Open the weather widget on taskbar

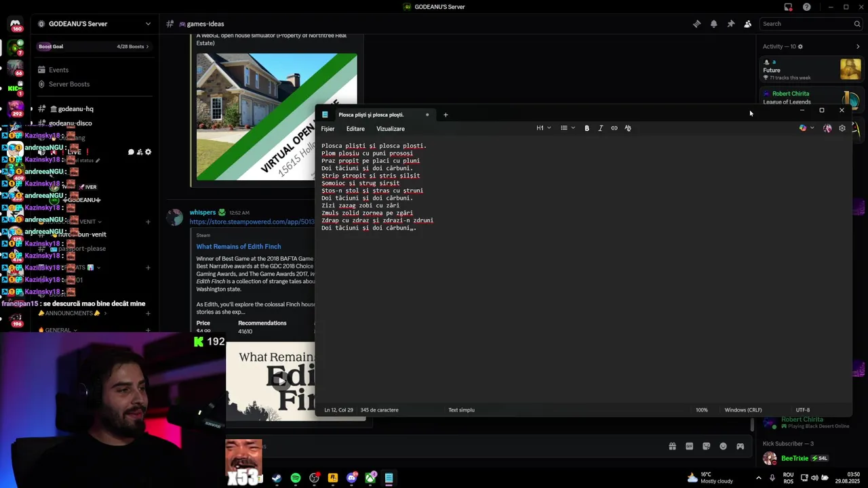tap(710, 478)
